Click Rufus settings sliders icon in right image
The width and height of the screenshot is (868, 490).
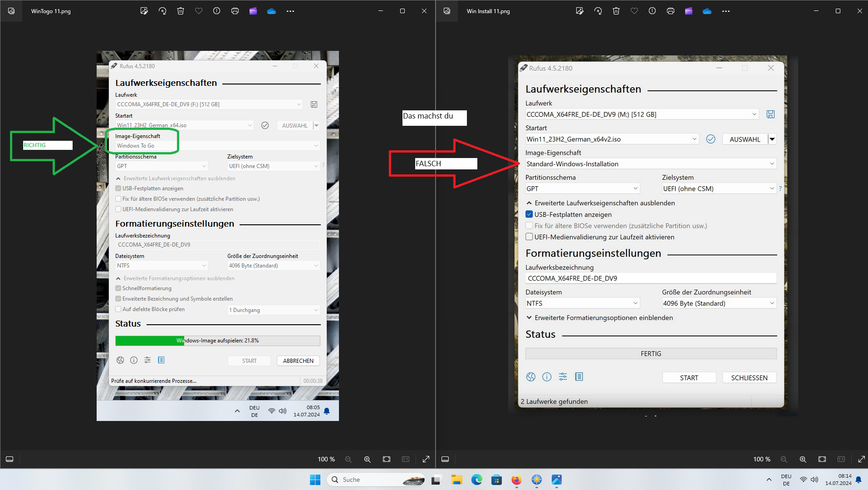pos(563,376)
